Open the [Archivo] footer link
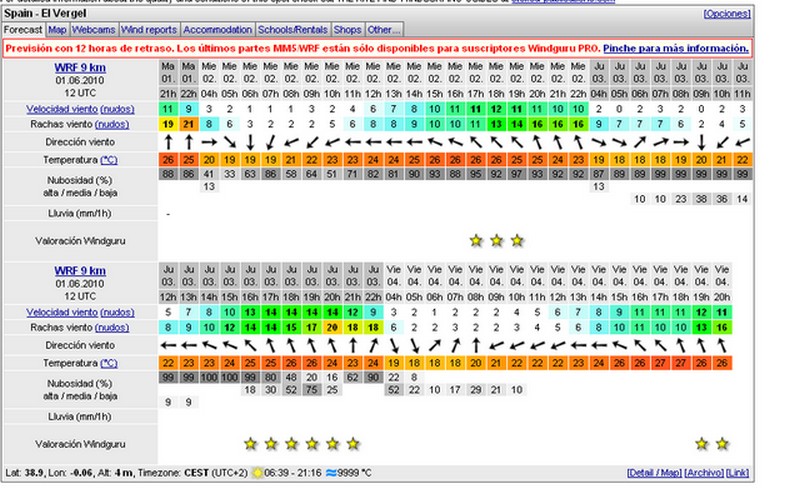The image size is (800, 494). click(704, 473)
